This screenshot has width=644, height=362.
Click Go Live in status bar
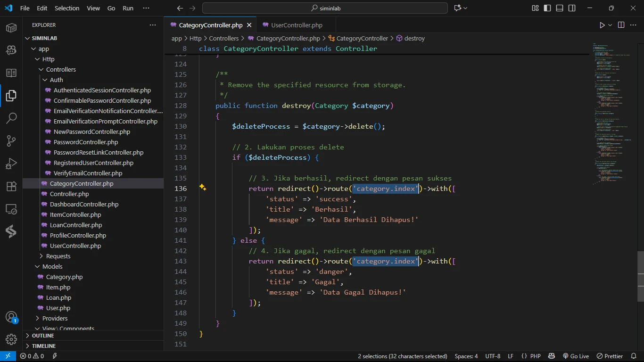(x=576, y=356)
